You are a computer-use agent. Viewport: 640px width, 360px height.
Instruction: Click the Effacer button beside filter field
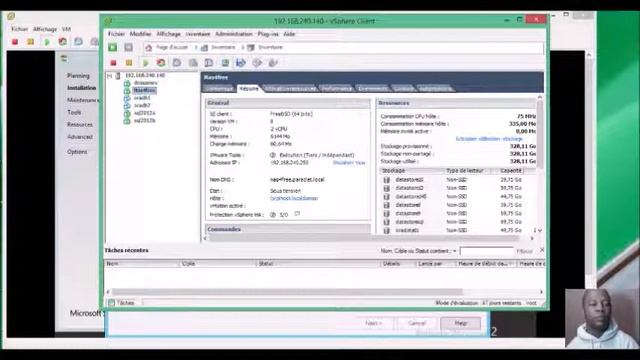(x=524, y=251)
